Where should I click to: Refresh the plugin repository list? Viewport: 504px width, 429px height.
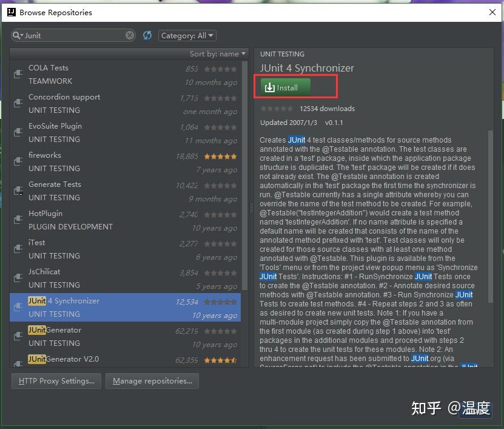147,35
